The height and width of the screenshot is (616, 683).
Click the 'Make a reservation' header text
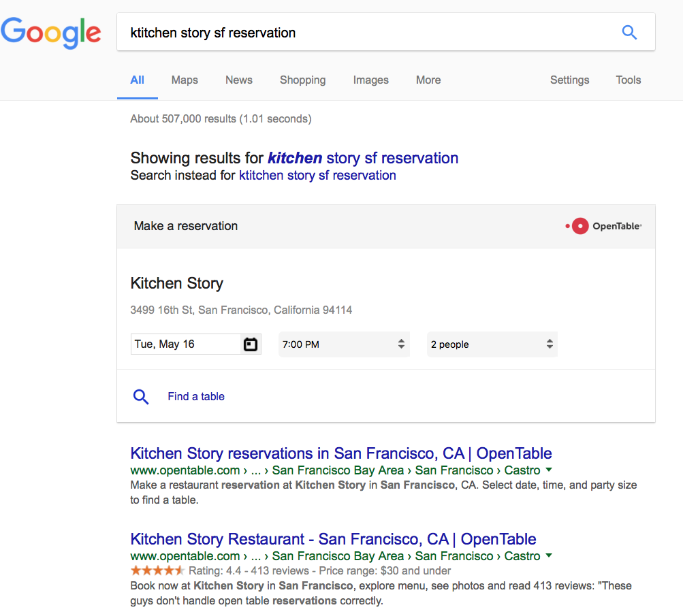pyautogui.click(x=185, y=226)
